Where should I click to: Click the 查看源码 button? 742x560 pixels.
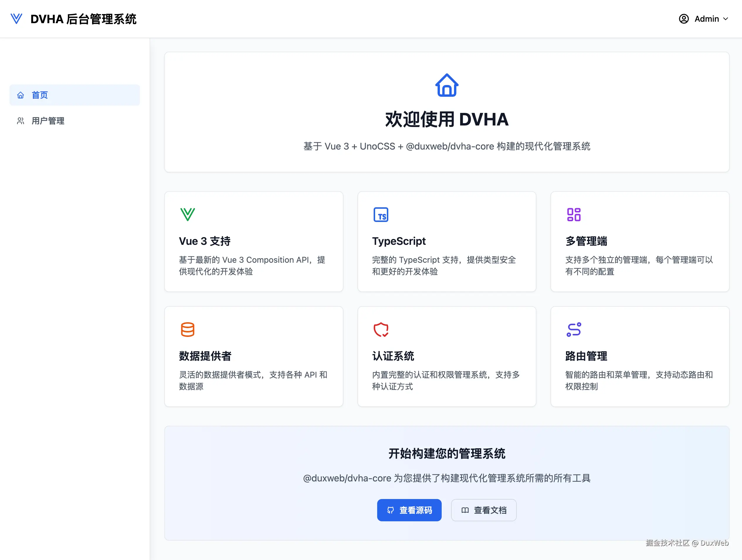pyautogui.click(x=409, y=510)
